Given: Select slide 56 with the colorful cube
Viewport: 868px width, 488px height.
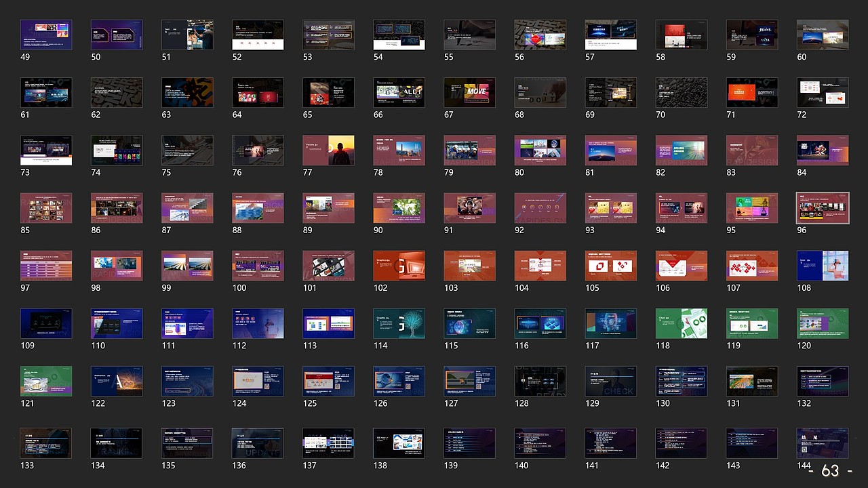Looking at the screenshot, I should (x=540, y=35).
